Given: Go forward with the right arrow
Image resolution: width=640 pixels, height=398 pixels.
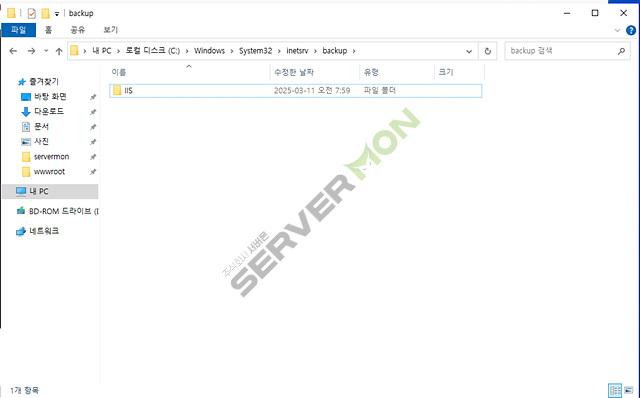Looking at the screenshot, I should pos(31,51).
